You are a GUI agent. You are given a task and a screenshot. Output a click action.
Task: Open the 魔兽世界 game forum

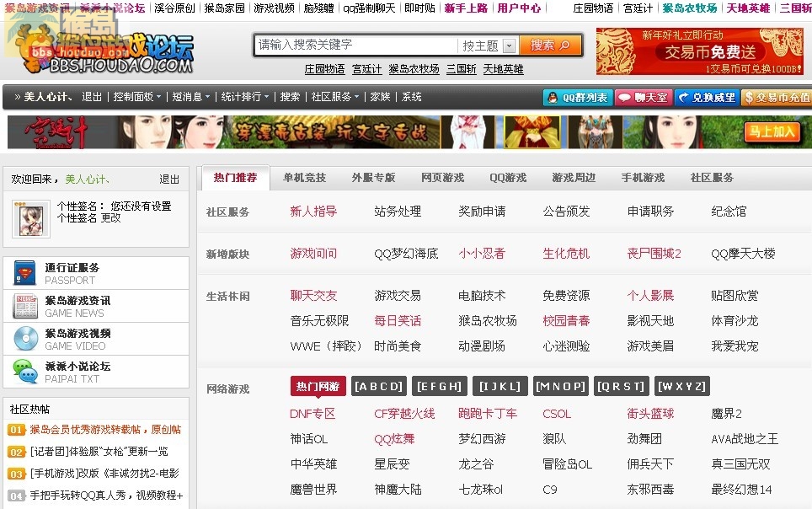(x=313, y=490)
